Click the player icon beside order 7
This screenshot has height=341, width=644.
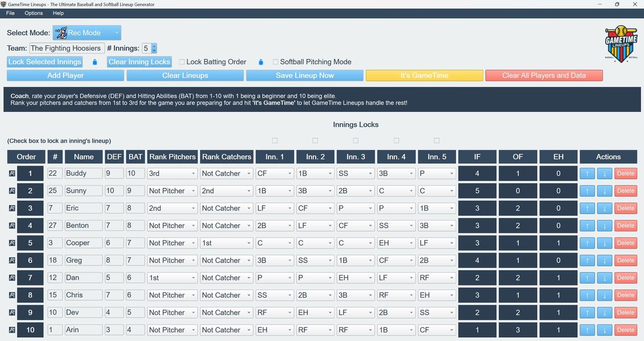point(12,278)
